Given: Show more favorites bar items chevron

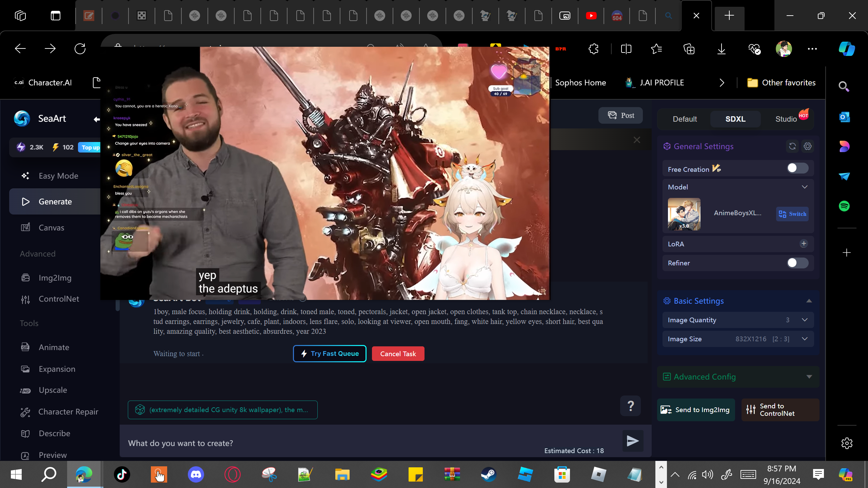Looking at the screenshot, I should click(x=722, y=83).
